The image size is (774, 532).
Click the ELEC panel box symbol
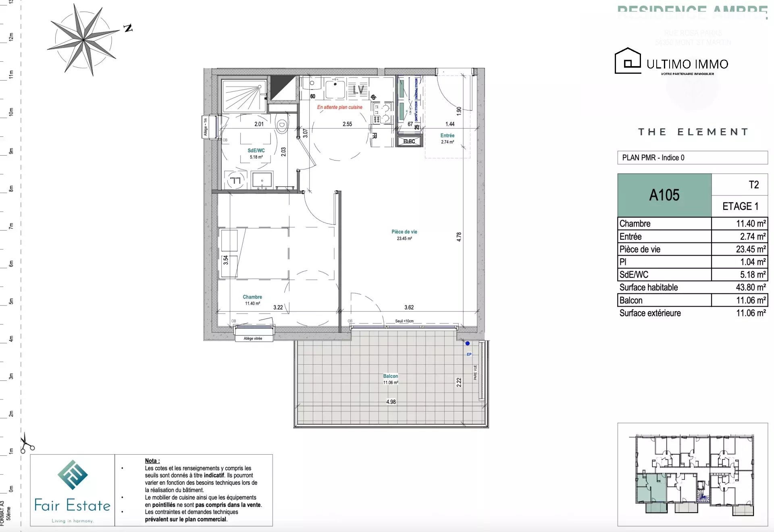click(x=409, y=141)
